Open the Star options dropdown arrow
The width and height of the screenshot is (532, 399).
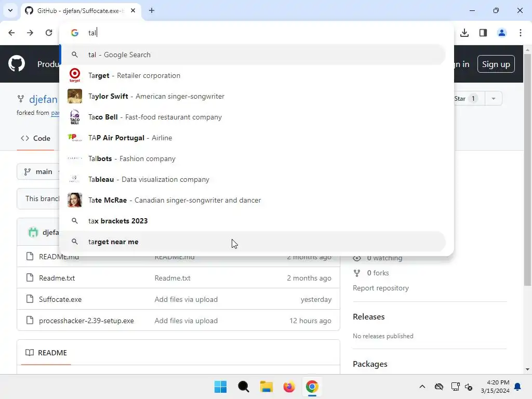coord(494,98)
